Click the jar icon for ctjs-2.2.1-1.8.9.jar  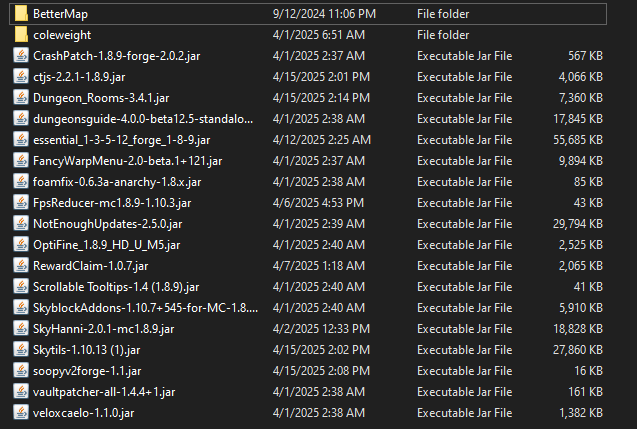(x=21, y=77)
